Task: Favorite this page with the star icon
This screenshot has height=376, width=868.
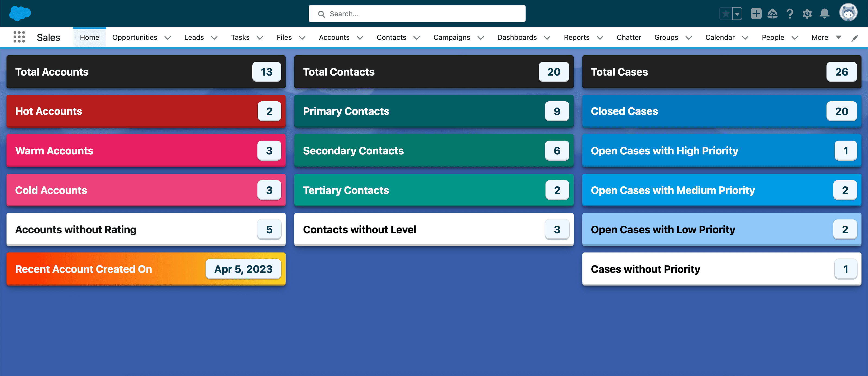Action: coord(726,14)
